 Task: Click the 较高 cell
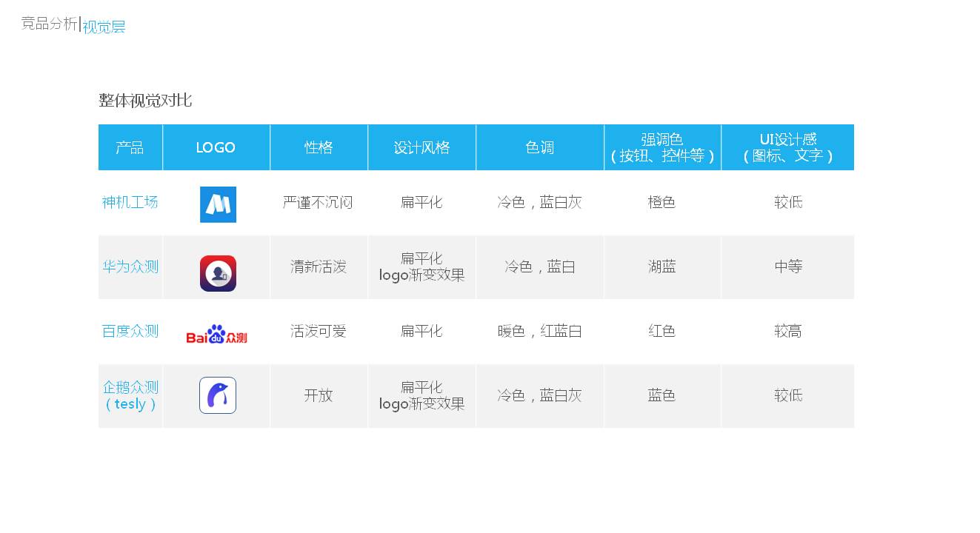tap(788, 331)
